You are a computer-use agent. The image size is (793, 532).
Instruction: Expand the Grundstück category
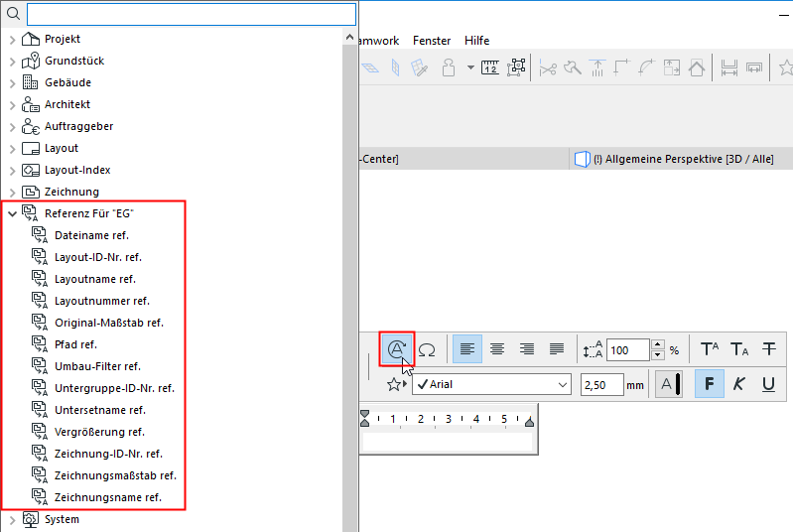(13, 62)
